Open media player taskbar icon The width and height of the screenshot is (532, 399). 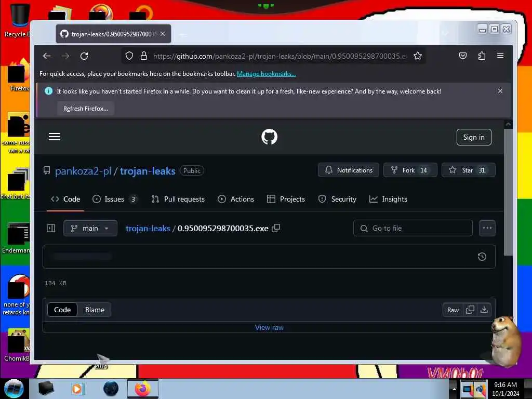point(77,389)
